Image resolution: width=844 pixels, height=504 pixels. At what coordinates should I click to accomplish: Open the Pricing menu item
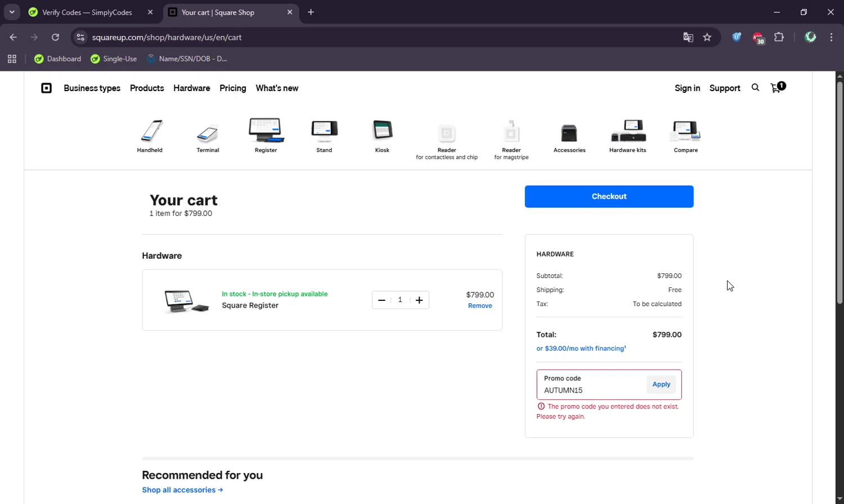pyautogui.click(x=232, y=88)
